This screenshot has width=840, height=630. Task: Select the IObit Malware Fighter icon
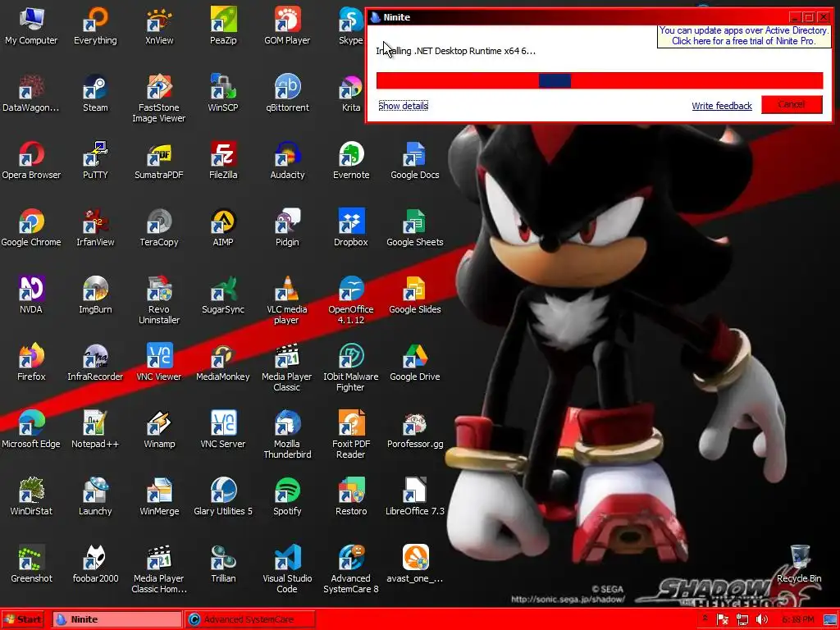pyautogui.click(x=351, y=367)
